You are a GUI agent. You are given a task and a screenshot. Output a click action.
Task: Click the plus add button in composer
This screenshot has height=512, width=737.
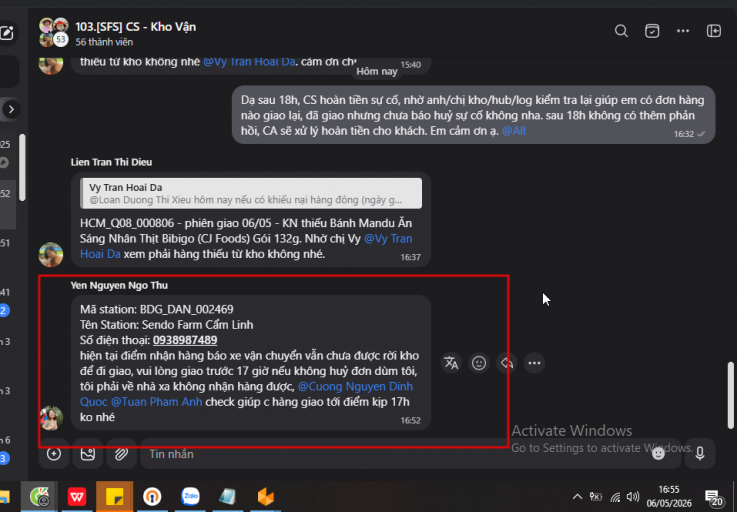click(54, 454)
